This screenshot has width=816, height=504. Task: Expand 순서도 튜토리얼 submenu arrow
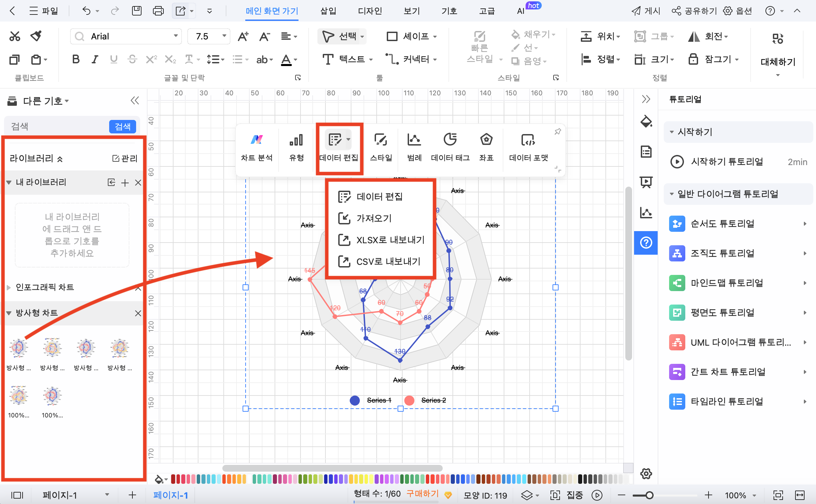[x=805, y=224]
